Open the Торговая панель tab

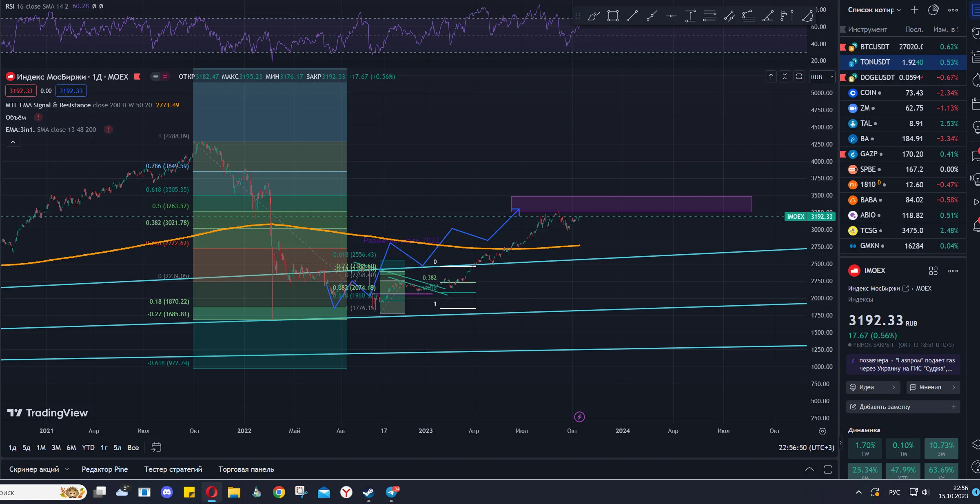246,469
